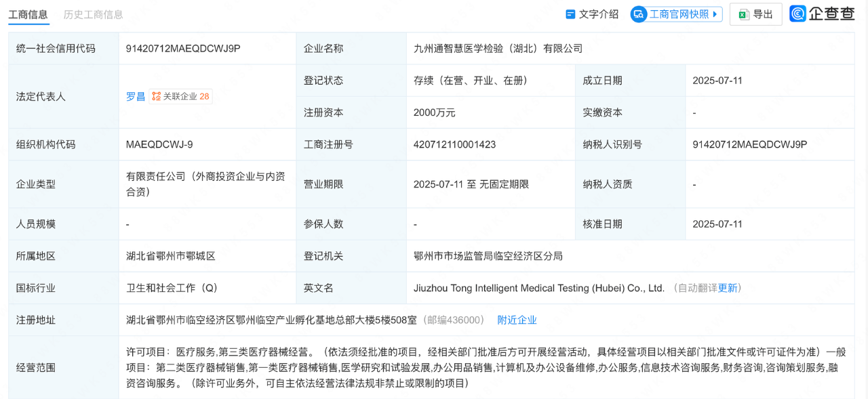
Task: Select credit code 91420712MAEQDCWJ9P in first row
Action: tap(183, 48)
